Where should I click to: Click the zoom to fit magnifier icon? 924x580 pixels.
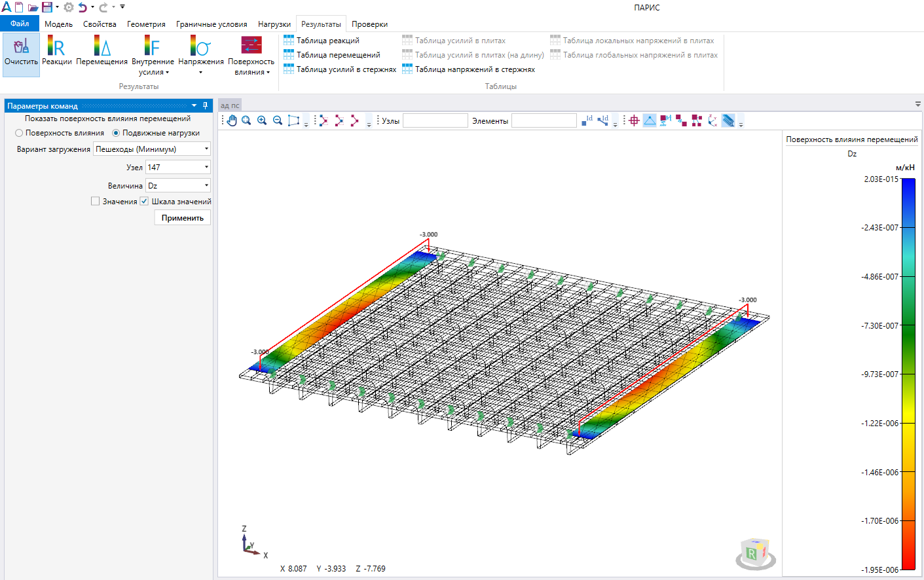(x=246, y=120)
